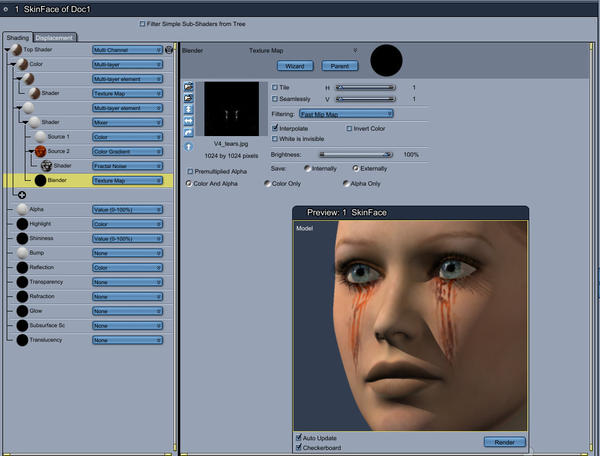Open the Bump None dropdown
Viewport: 600px width, 456px height.
coord(127,253)
